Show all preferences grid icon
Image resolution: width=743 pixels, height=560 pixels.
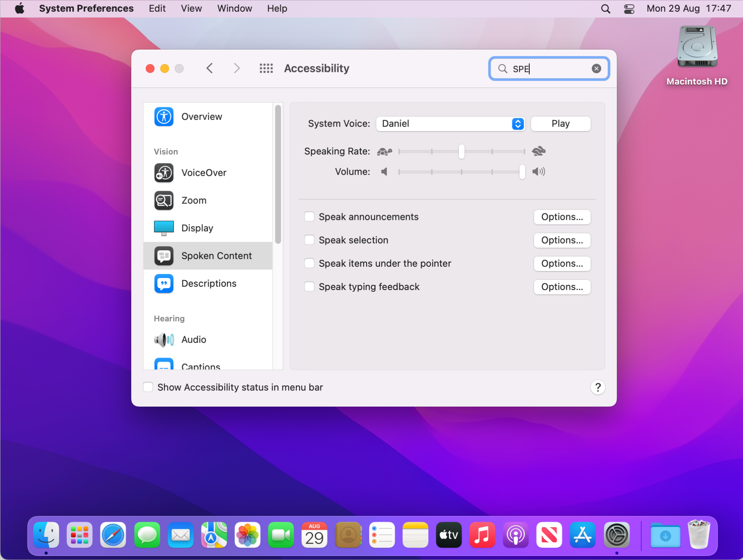tap(266, 68)
